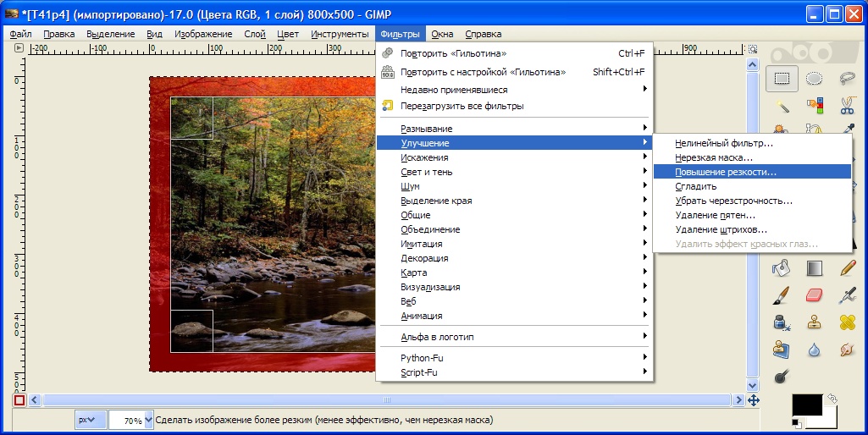The height and width of the screenshot is (435, 868).
Task: Choose Сгладить entry
Action: tap(752, 186)
